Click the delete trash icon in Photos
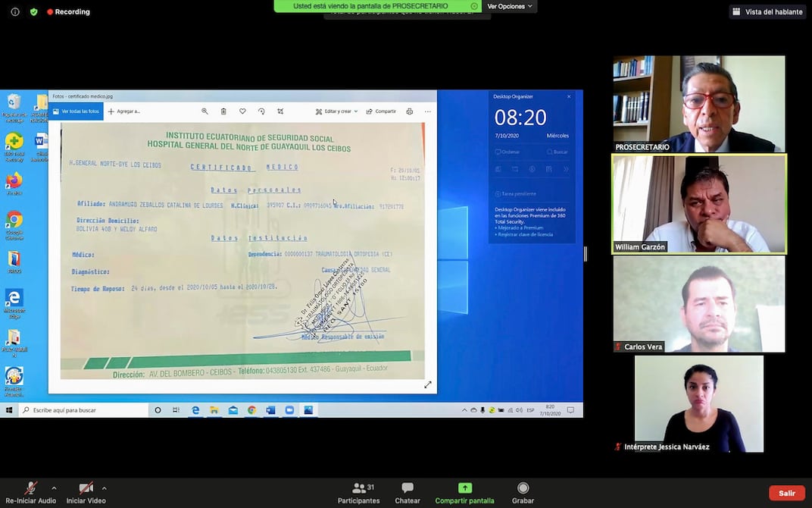 pos(223,111)
